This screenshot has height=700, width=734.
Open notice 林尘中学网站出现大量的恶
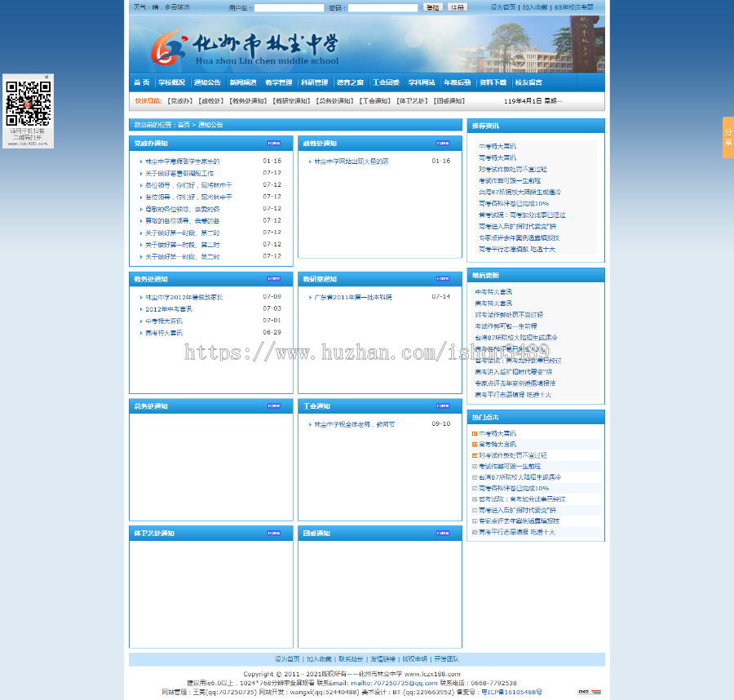click(351, 162)
